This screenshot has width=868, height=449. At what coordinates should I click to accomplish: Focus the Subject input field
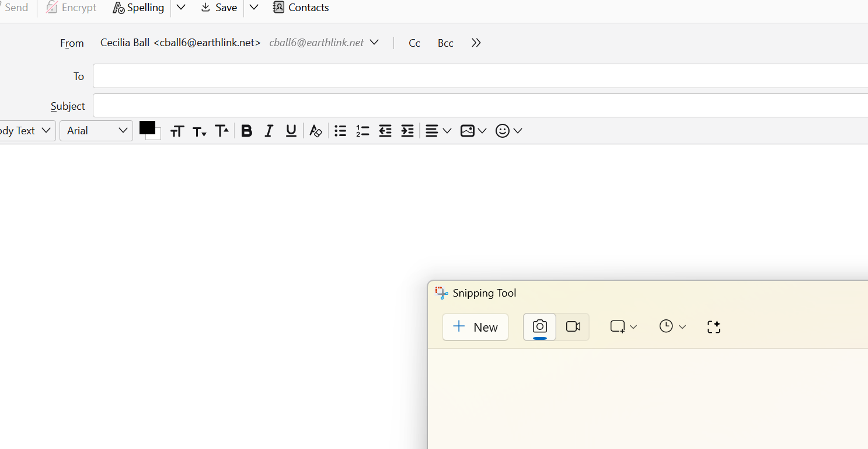coord(480,106)
